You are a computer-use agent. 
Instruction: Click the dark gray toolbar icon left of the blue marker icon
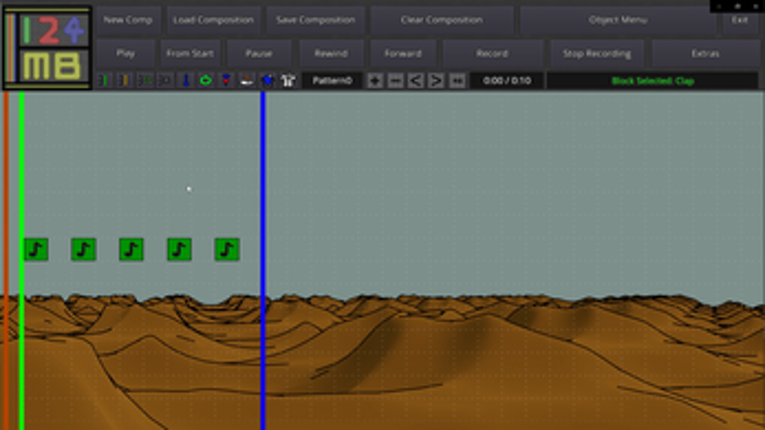click(x=165, y=80)
